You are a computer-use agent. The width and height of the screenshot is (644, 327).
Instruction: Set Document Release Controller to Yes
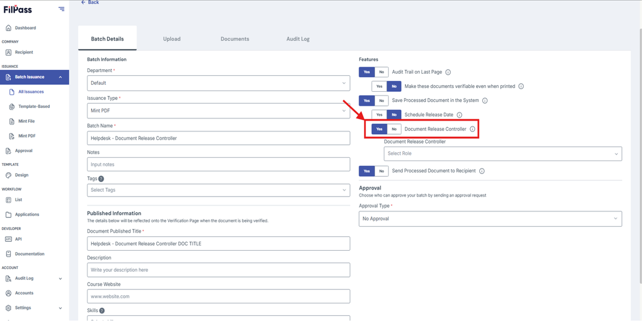[379, 129]
